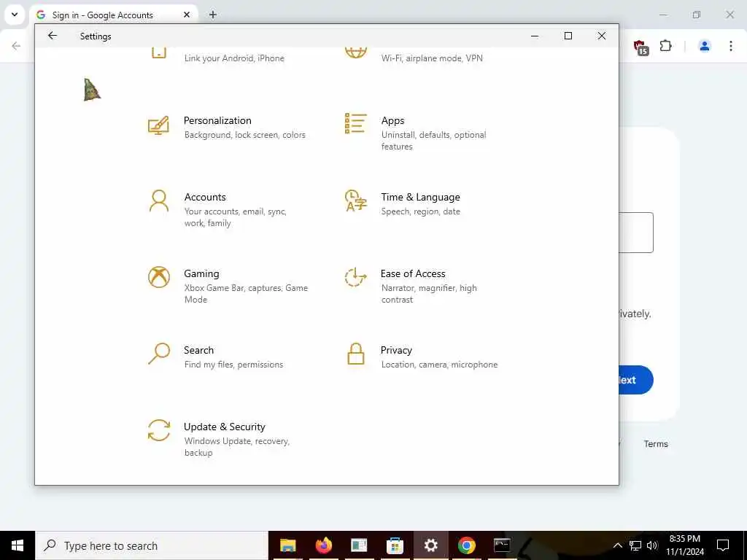Click the Personalization heading
The height and width of the screenshot is (560, 747).
point(217,120)
